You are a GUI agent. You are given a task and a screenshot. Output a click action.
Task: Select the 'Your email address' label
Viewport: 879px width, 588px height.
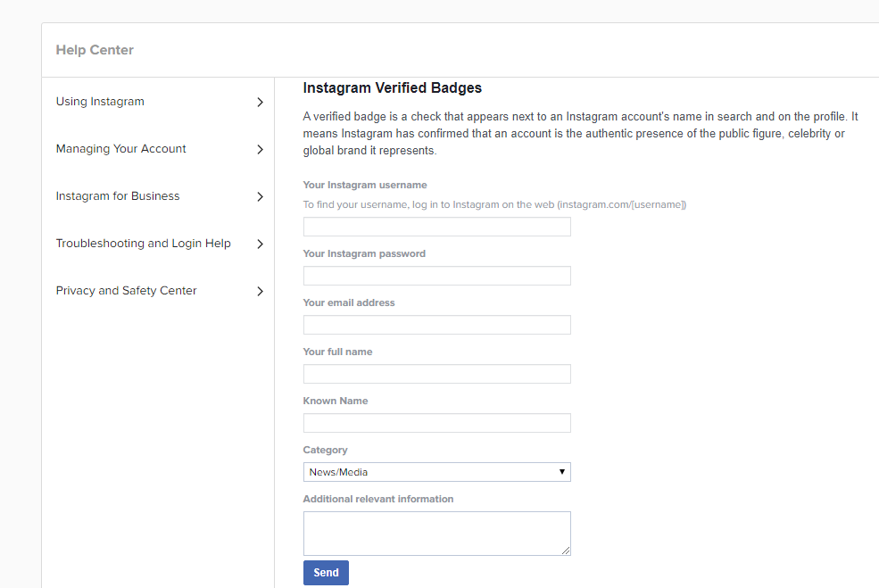(349, 302)
